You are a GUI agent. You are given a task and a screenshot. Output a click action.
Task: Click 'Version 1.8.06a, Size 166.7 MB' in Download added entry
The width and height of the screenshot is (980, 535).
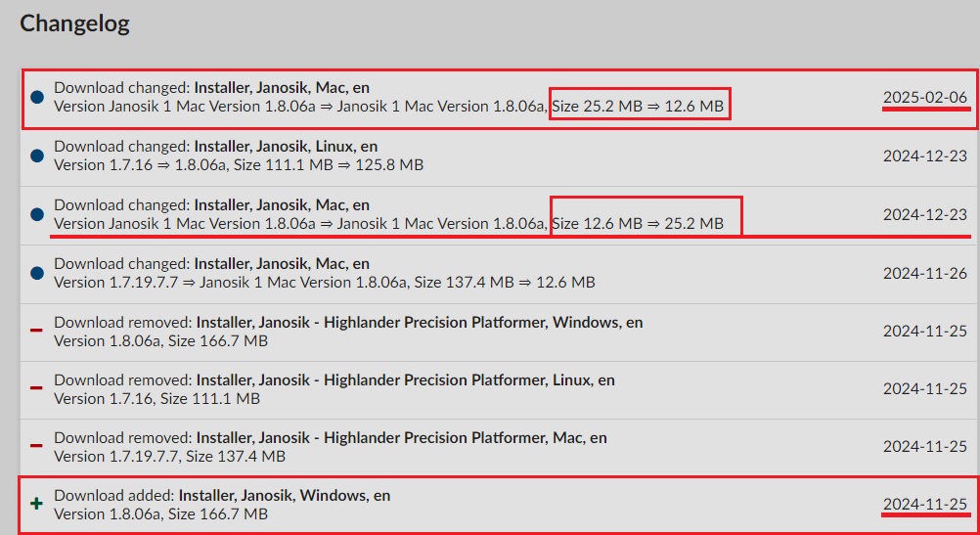click(160, 514)
